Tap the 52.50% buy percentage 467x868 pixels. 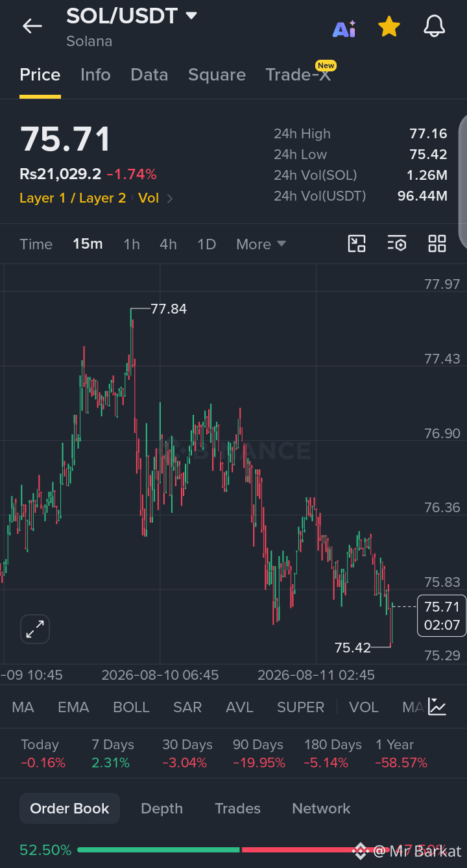[x=45, y=850]
